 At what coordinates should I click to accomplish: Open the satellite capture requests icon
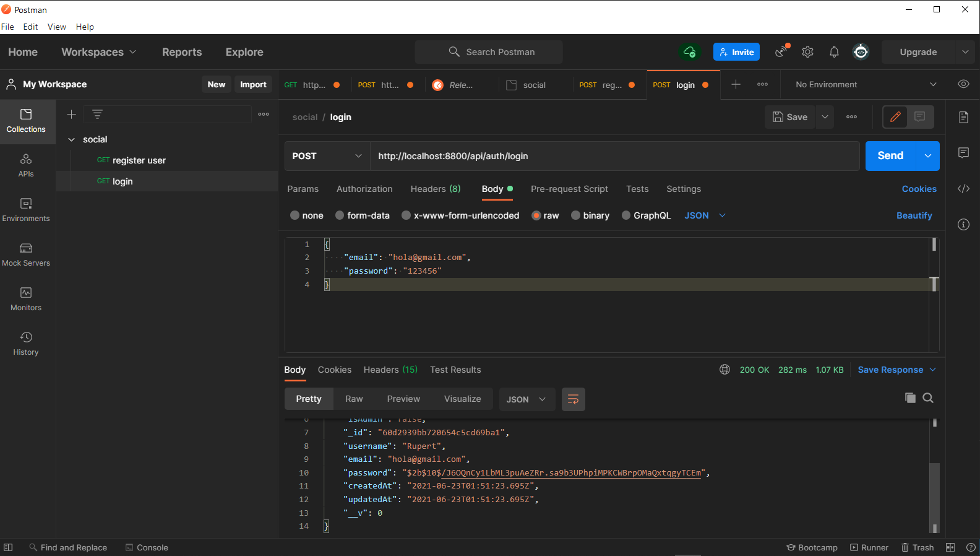click(x=782, y=51)
